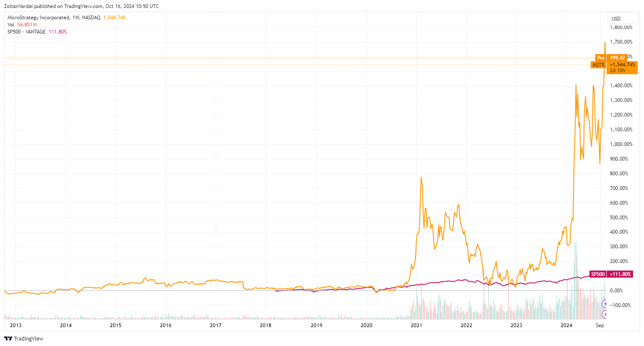Click the 1,200.00% price scale label
The width and height of the screenshot is (644, 346).
(621, 115)
